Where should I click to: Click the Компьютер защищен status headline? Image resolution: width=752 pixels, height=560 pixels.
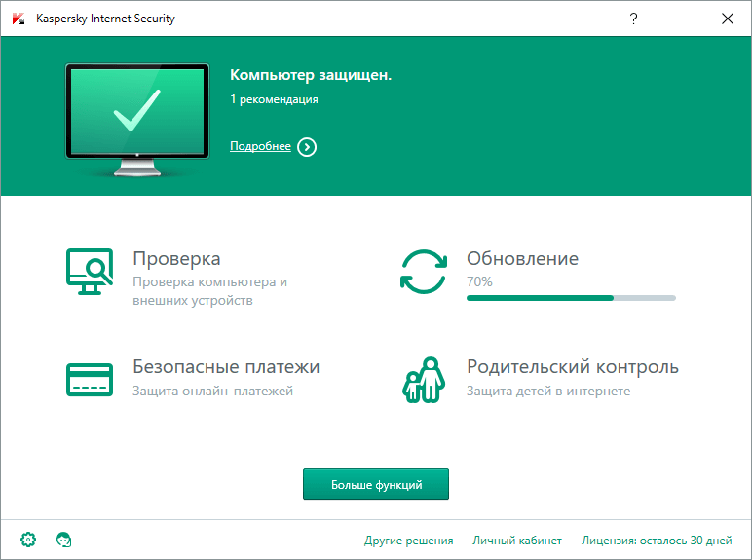pos(311,75)
